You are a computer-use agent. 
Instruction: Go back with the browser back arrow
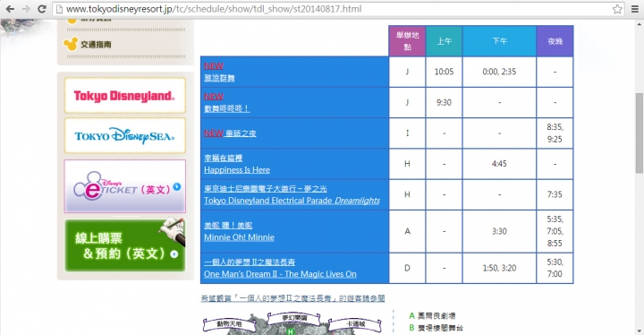pyautogui.click(x=10, y=9)
